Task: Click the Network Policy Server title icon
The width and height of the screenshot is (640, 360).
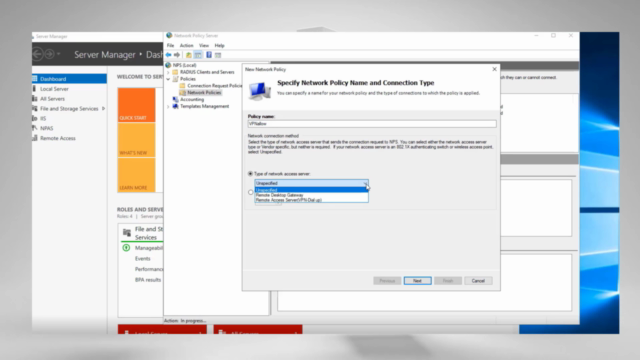Action: pyautogui.click(x=169, y=36)
